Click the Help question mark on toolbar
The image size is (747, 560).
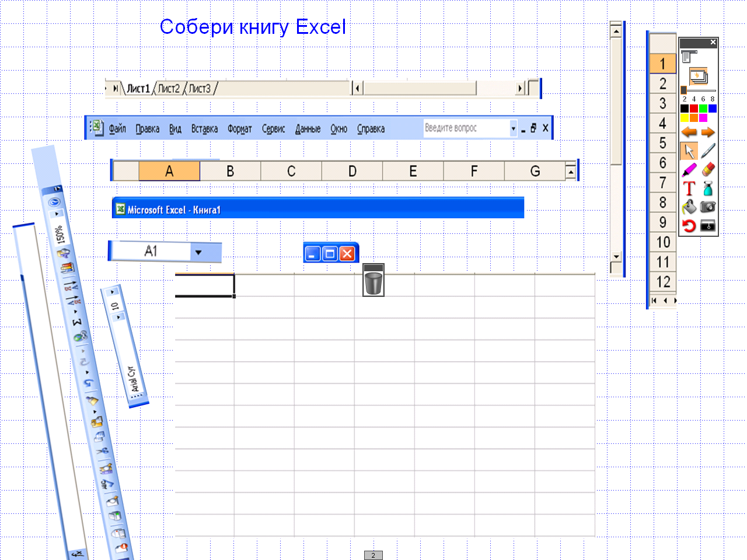tap(54, 202)
